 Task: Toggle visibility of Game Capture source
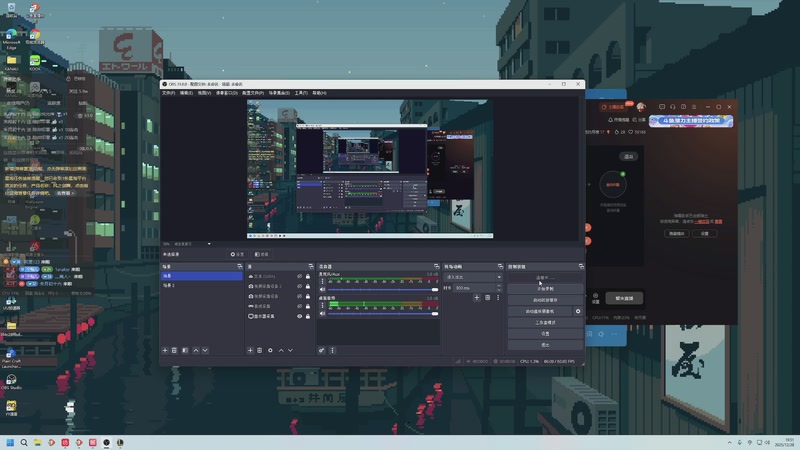(x=299, y=306)
